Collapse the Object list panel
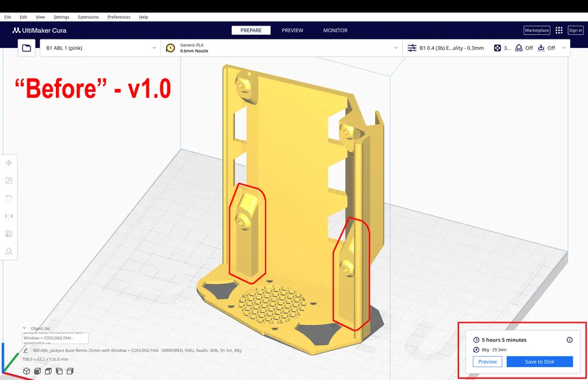 [x=24, y=328]
